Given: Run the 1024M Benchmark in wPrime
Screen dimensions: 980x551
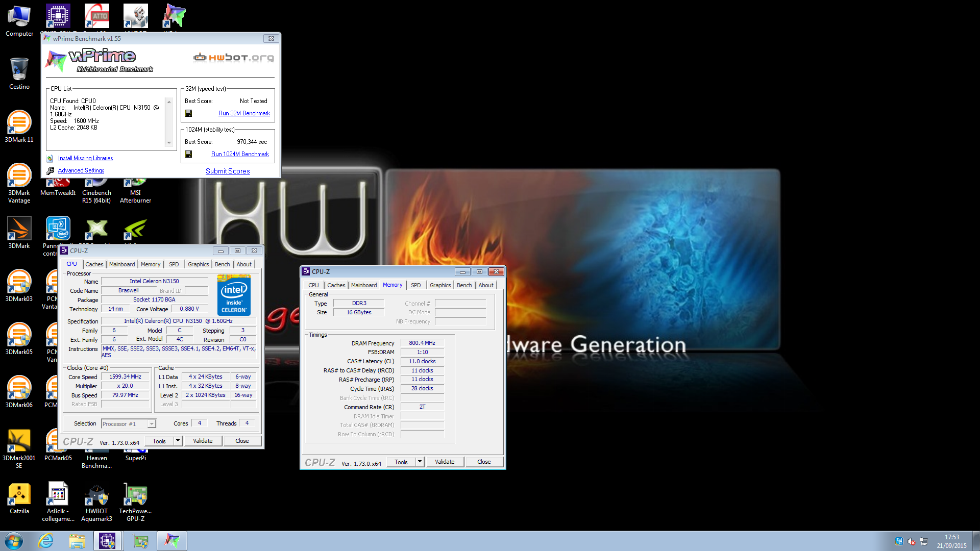Looking at the screenshot, I should tap(240, 154).
